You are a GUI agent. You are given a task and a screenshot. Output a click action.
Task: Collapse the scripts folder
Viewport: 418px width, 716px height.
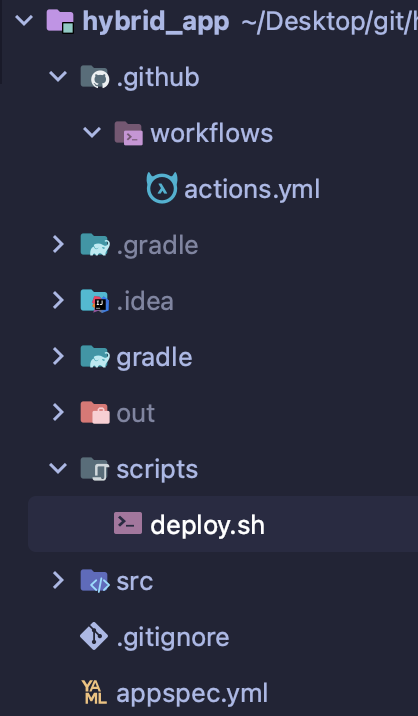pyautogui.click(x=58, y=469)
